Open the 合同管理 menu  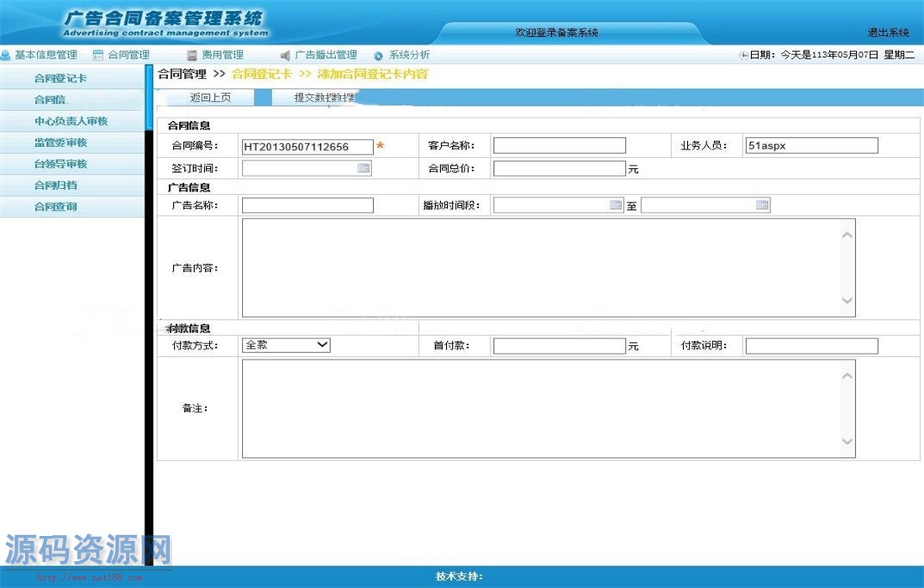coord(129,55)
